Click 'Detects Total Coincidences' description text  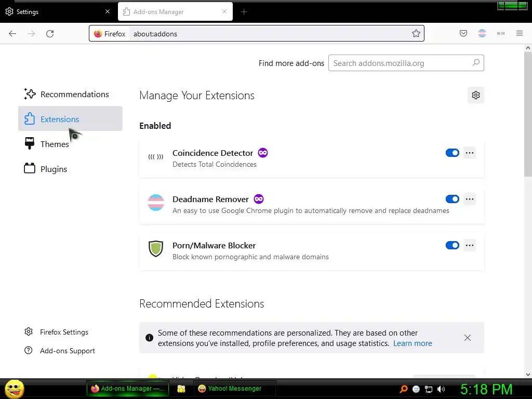[215, 164]
